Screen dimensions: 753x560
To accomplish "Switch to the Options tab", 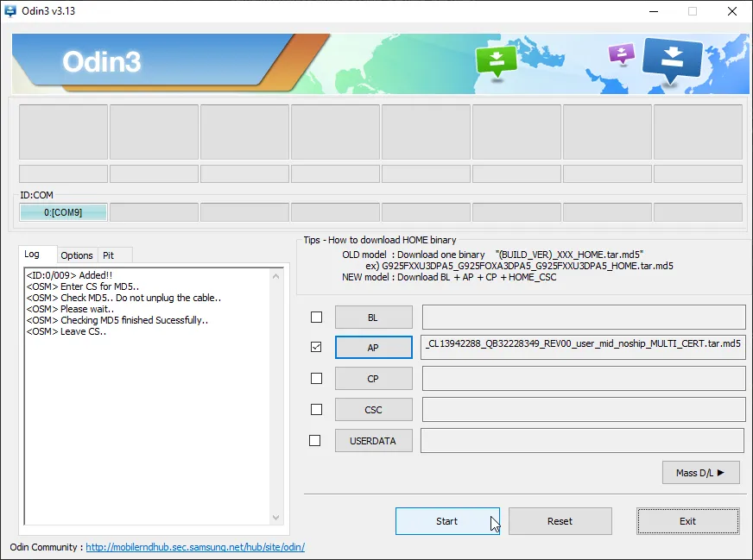I will (77, 255).
